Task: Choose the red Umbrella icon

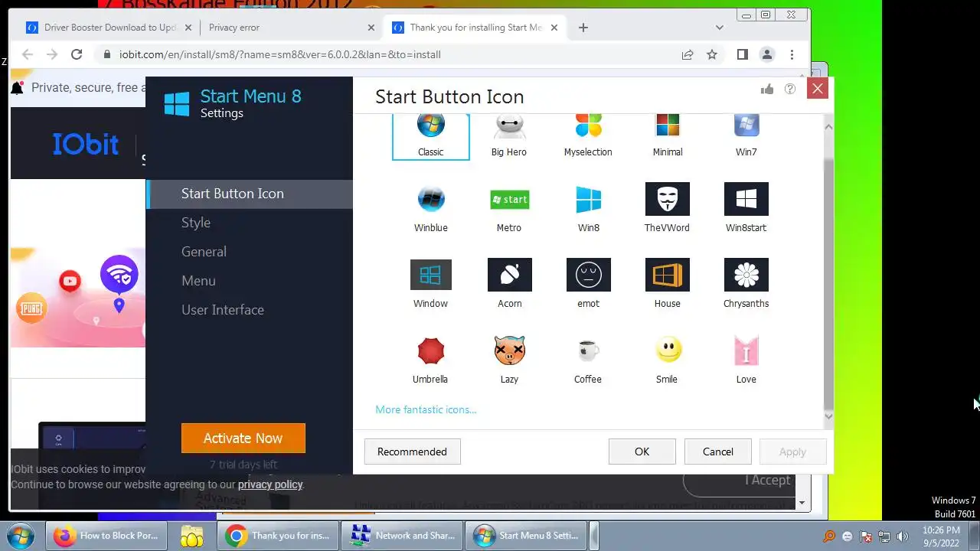Action: (430, 359)
